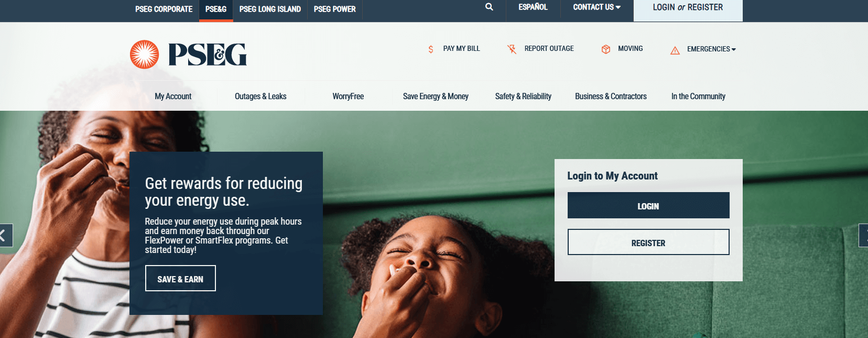Screen dimensions: 868x338
Task: Click the Report Outage lightning icon
Action: click(x=512, y=49)
